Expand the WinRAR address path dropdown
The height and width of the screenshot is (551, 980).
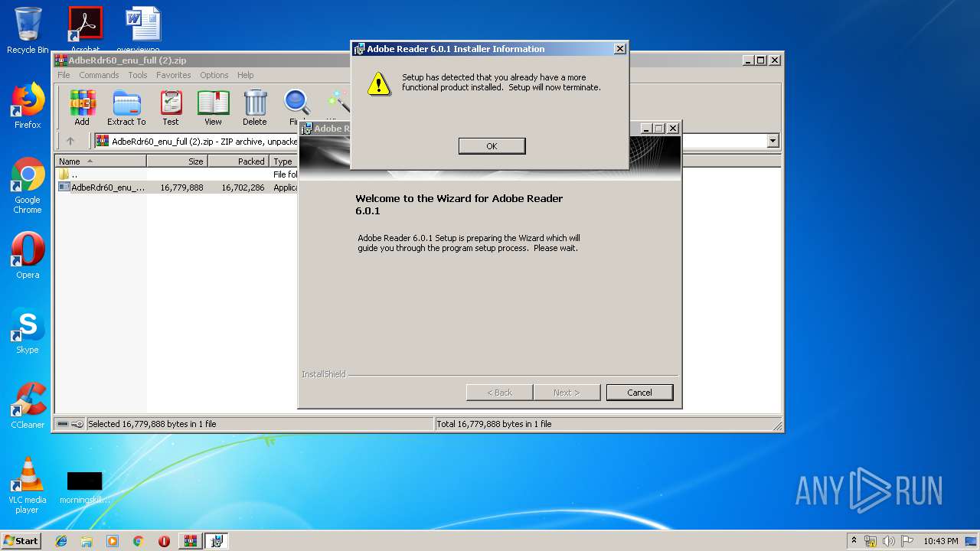773,141
